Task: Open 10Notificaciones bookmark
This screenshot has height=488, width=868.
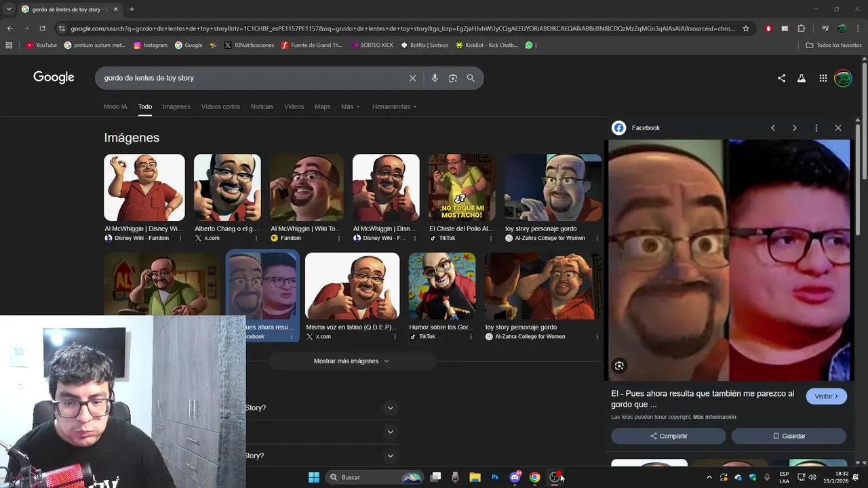Action: (249, 45)
